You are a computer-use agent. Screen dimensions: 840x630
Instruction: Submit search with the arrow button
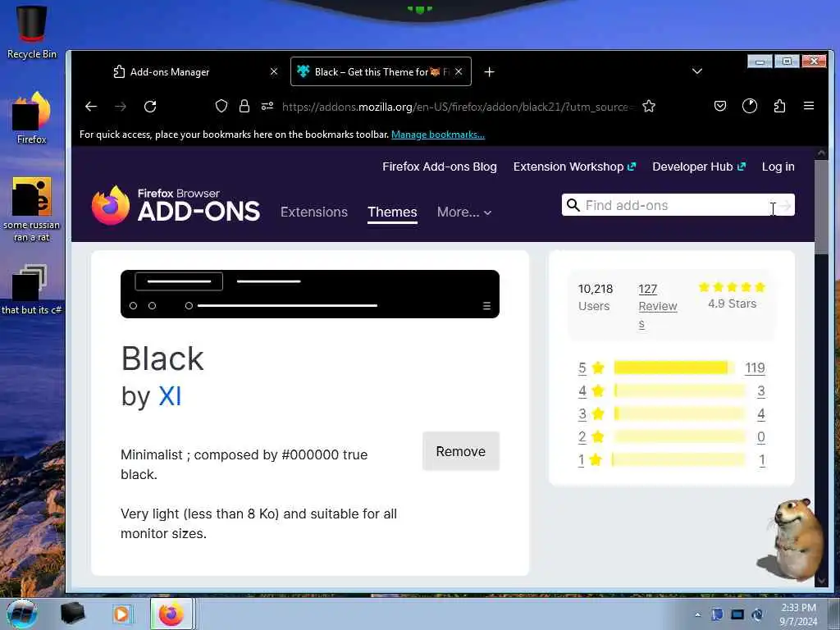click(785, 205)
